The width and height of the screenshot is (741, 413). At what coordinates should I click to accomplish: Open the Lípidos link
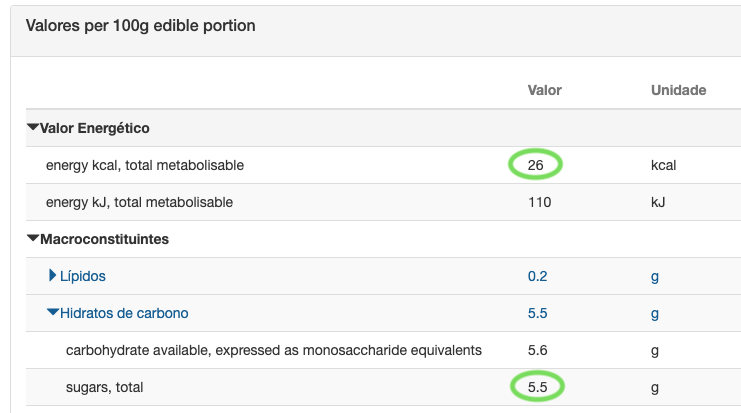[x=83, y=276]
